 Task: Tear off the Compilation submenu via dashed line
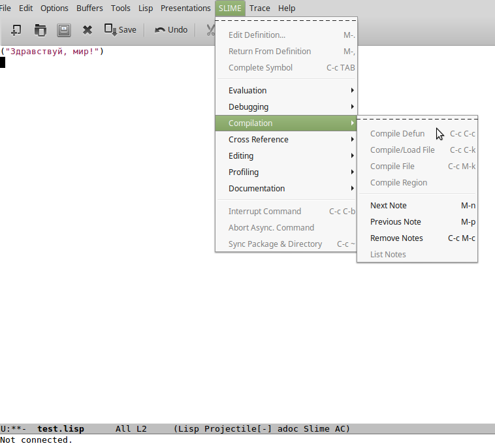click(417, 120)
